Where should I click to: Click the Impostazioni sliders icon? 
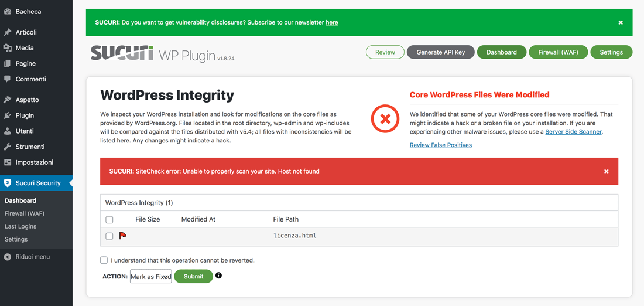point(7,162)
